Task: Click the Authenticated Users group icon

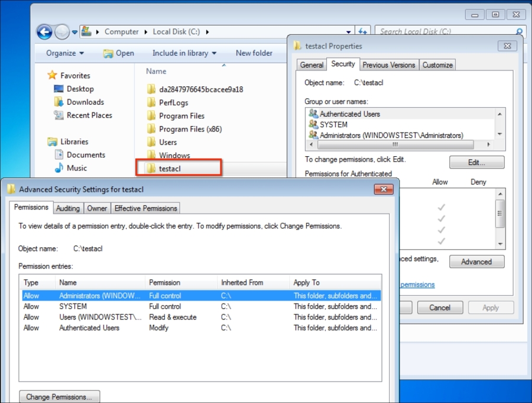Action: pyautogui.click(x=313, y=114)
